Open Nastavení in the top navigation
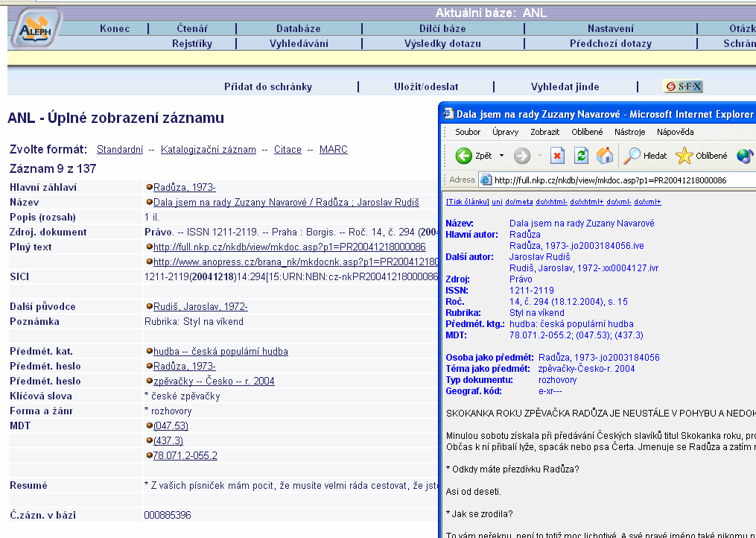This screenshot has width=756, height=538. (611, 28)
